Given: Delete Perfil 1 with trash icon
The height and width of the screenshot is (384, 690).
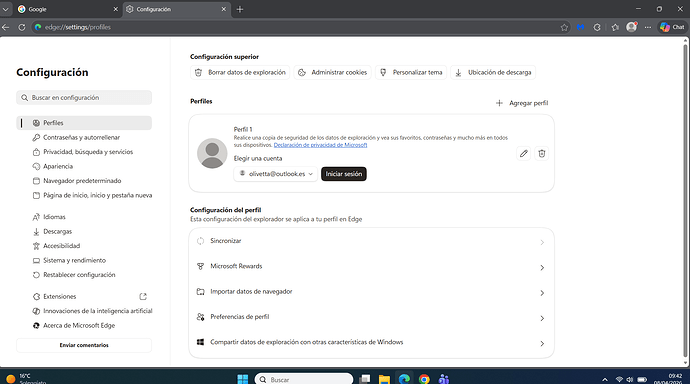Looking at the screenshot, I should (x=542, y=154).
